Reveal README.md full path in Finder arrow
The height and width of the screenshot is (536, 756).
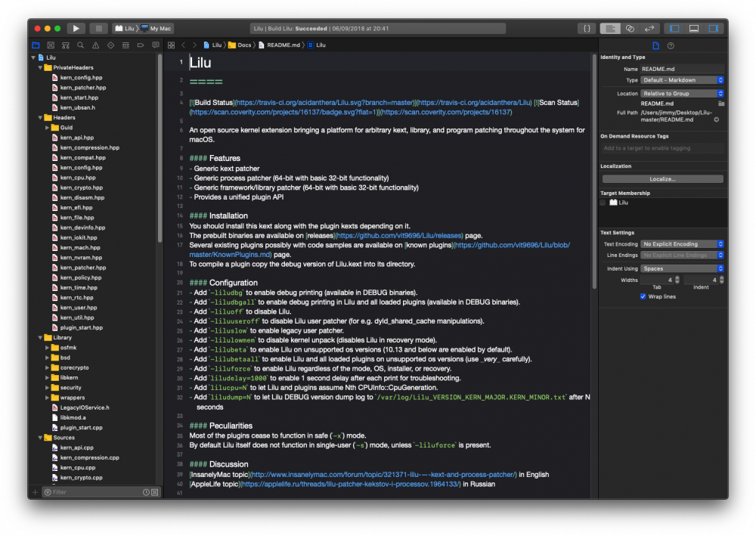click(717, 119)
